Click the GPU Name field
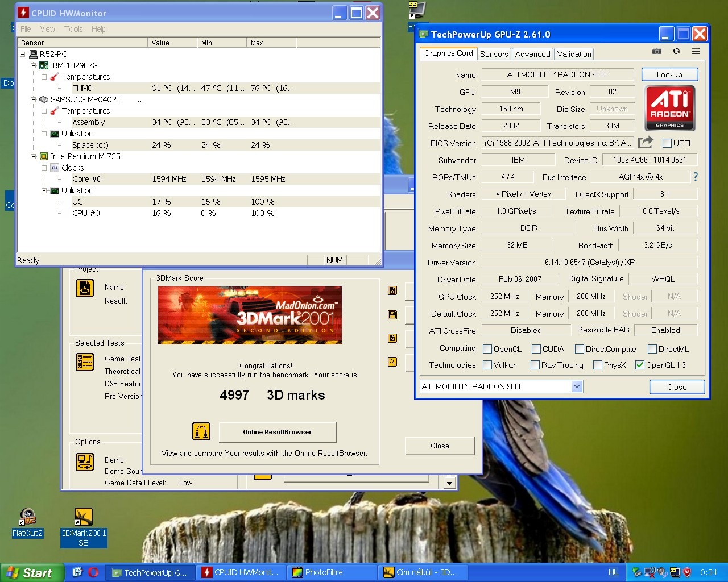 (x=557, y=74)
